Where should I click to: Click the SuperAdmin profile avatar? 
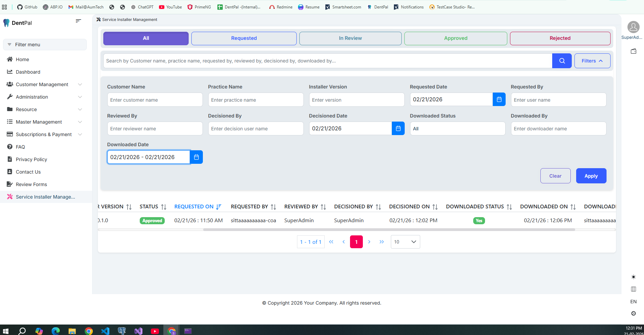click(x=633, y=27)
